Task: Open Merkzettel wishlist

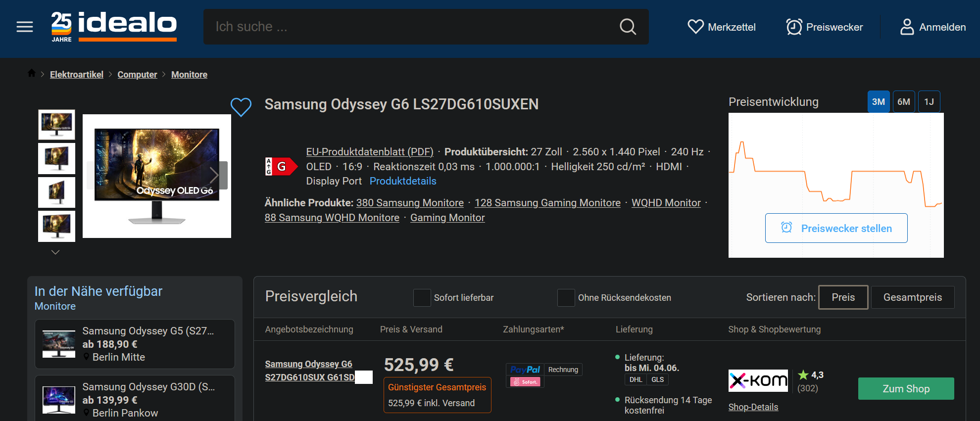Action: 722,27
